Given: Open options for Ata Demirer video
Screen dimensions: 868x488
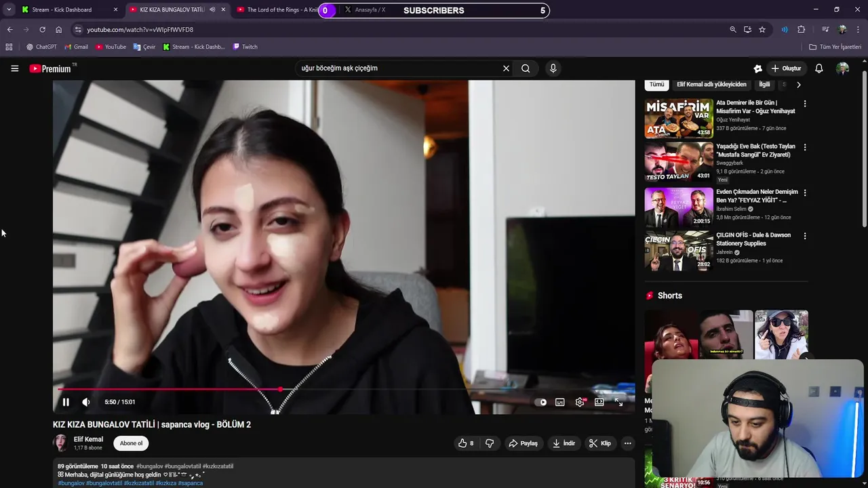Looking at the screenshot, I should [x=805, y=104].
